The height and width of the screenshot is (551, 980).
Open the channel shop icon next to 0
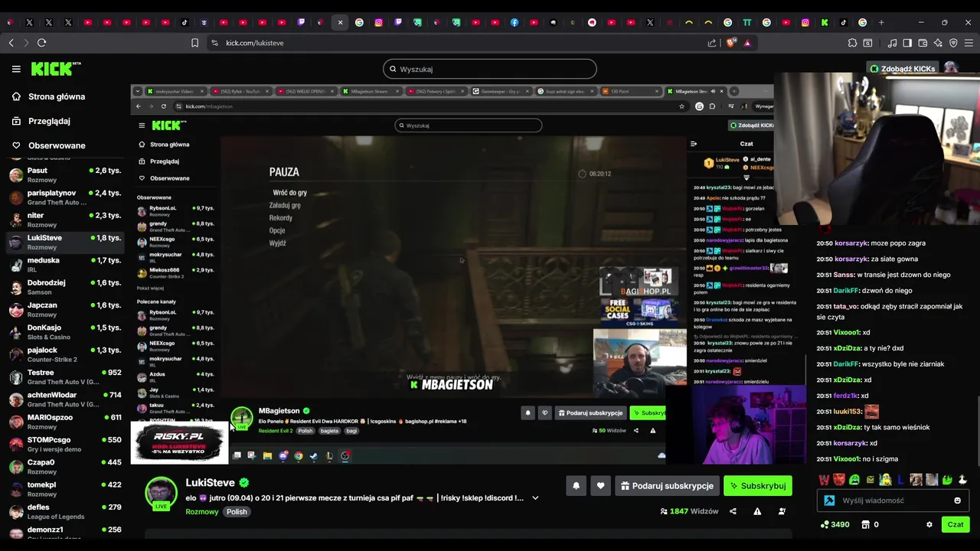pyautogui.click(x=865, y=525)
